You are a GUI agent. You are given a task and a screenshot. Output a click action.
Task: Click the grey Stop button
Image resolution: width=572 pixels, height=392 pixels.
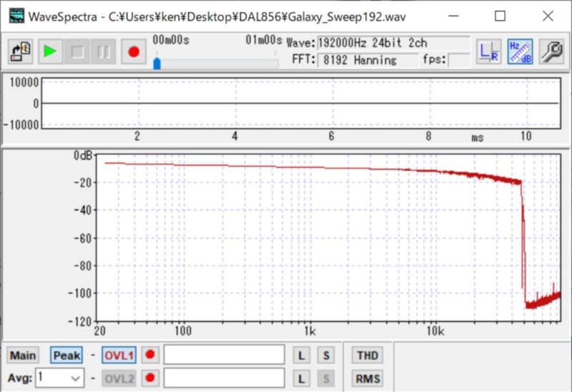pos(77,52)
